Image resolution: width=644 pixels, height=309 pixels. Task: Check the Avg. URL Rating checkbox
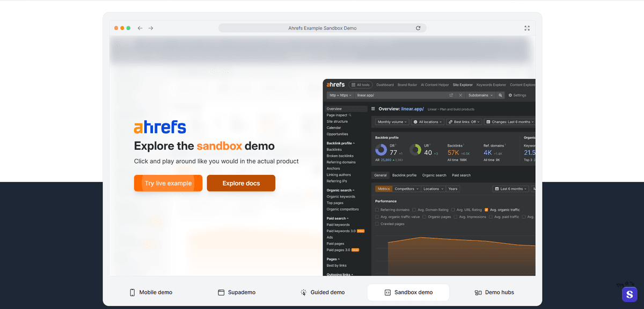click(x=453, y=210)
